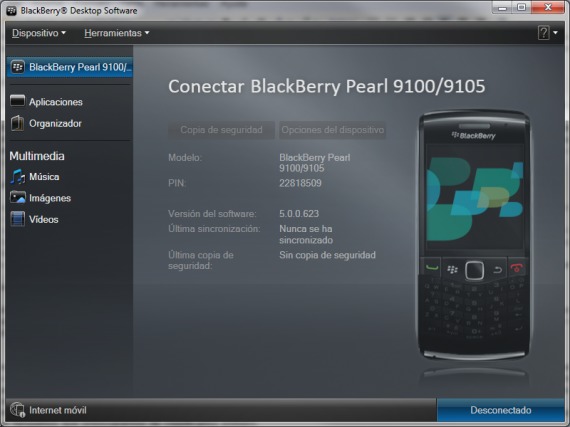Click the Organizador notebook icon

[17, 123]
